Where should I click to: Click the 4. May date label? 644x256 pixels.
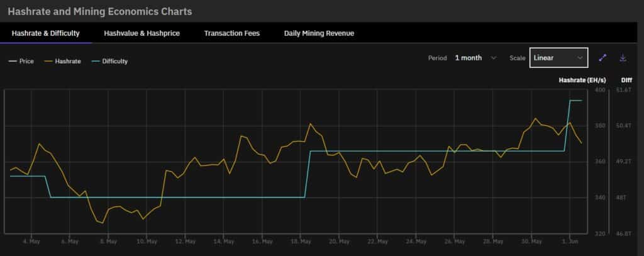(31, 242)
